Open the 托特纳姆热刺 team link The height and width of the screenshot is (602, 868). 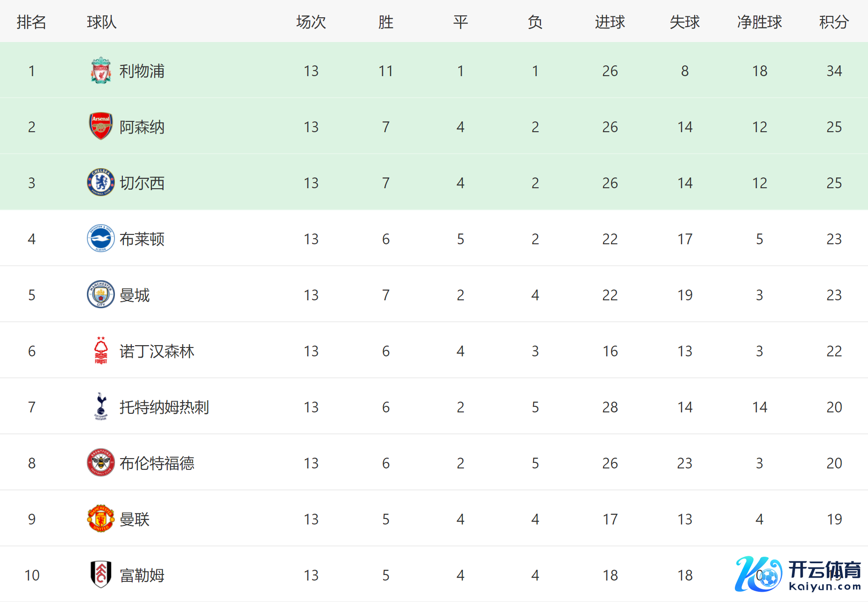(x=164, y=407)
